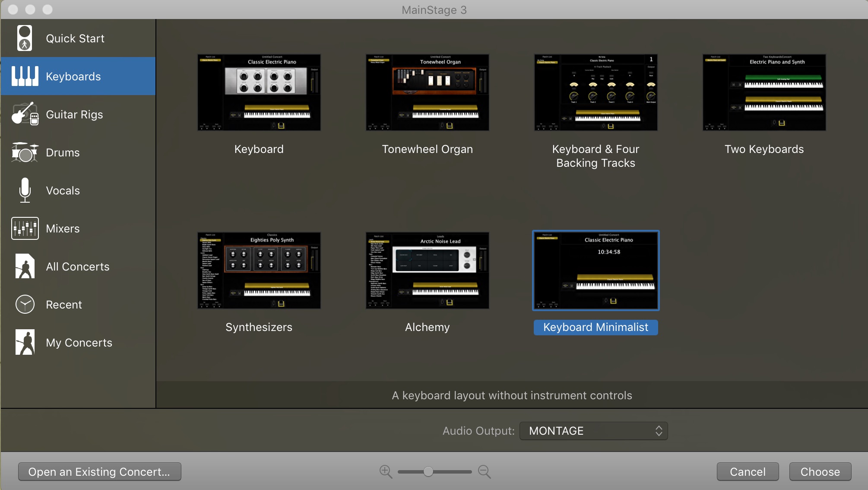868x490 pixels.
Task: Click the Keyboards piano keys icon
Action: [x=25, y=76]
